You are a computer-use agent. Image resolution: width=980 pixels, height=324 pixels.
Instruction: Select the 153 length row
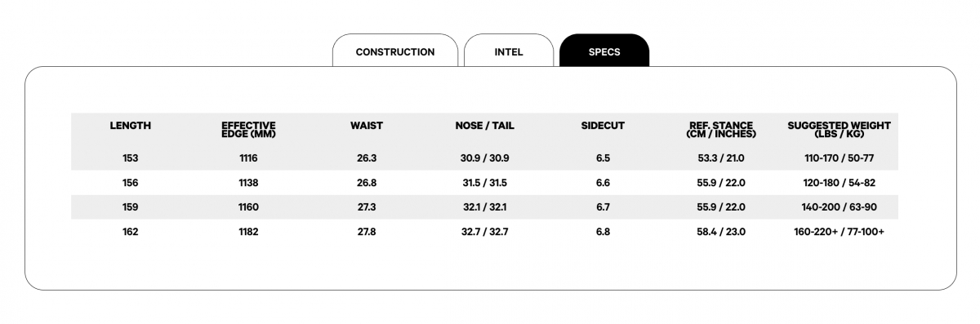coord(485,158)
